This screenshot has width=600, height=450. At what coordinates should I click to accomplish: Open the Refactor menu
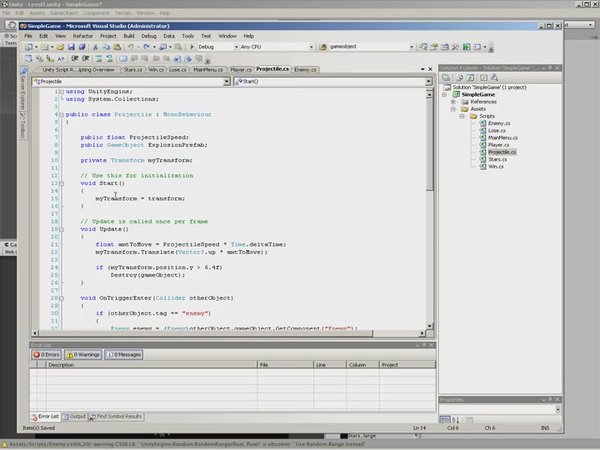coord(85,35)
